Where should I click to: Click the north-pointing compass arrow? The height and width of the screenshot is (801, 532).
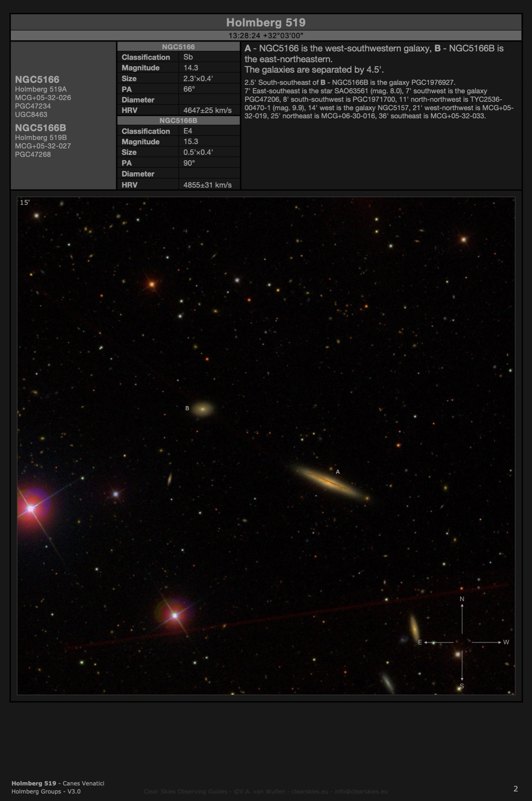462,618
